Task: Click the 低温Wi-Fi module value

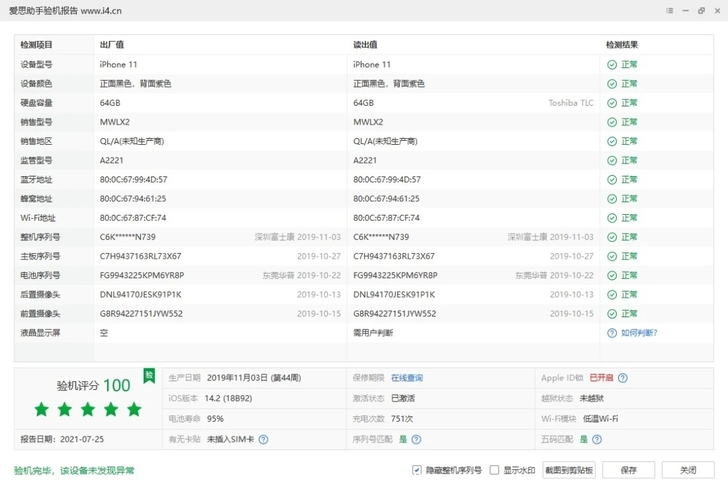Action: [600, 419]
